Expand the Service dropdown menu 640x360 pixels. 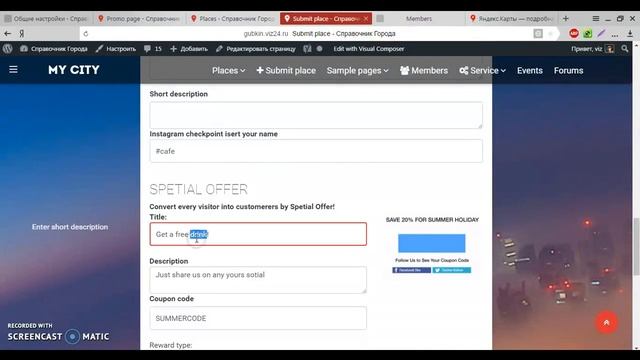pos(482,70)
